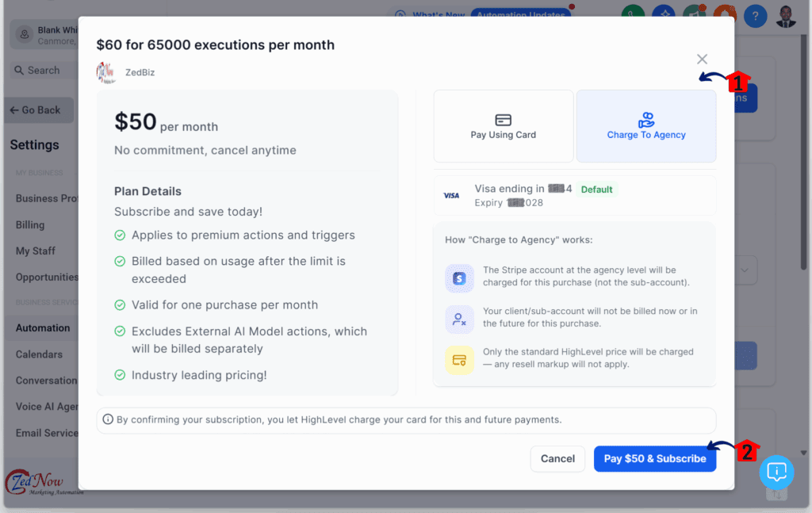Screen dimensions: 812x513
Task: Click the profile avatar in the top-right corner
Action: (785, 16)
